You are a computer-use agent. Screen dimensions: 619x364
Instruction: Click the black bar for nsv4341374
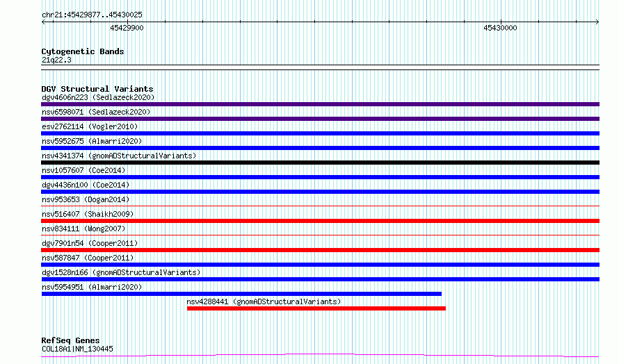click(x=320, y=163)
